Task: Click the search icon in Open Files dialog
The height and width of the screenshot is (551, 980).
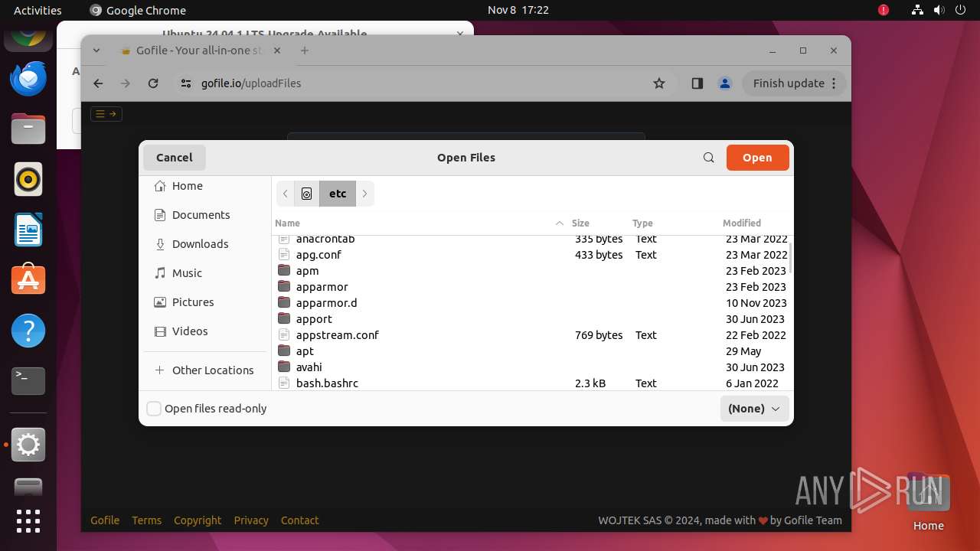Action: (x=708, y=158)
